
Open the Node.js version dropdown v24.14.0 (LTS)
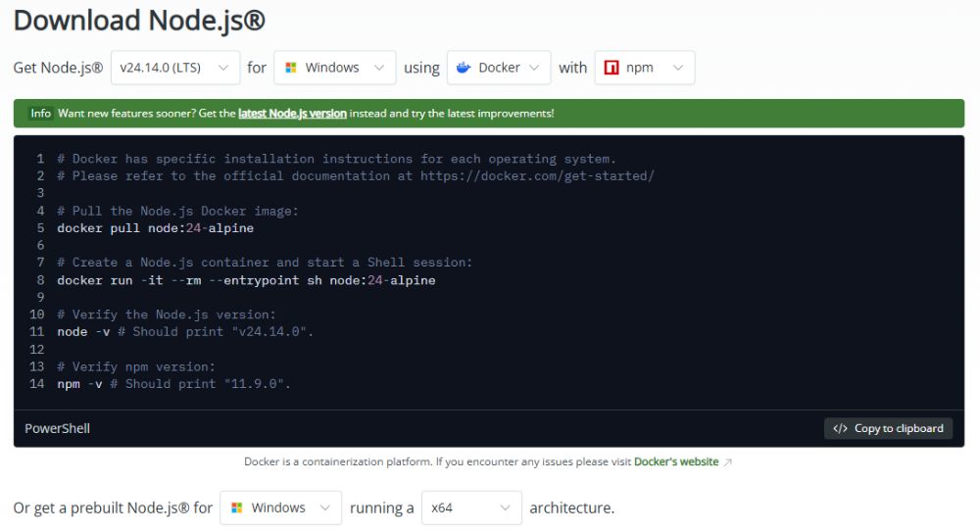click(x=175, y=68)
